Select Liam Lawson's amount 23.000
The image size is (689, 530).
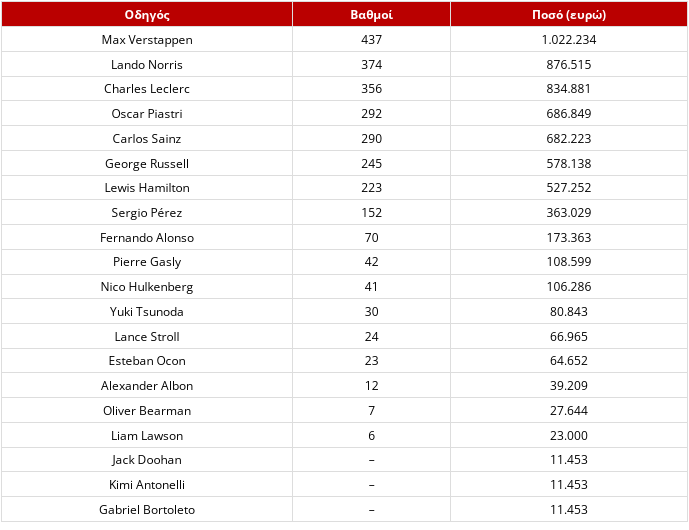[x=569, y=436]
